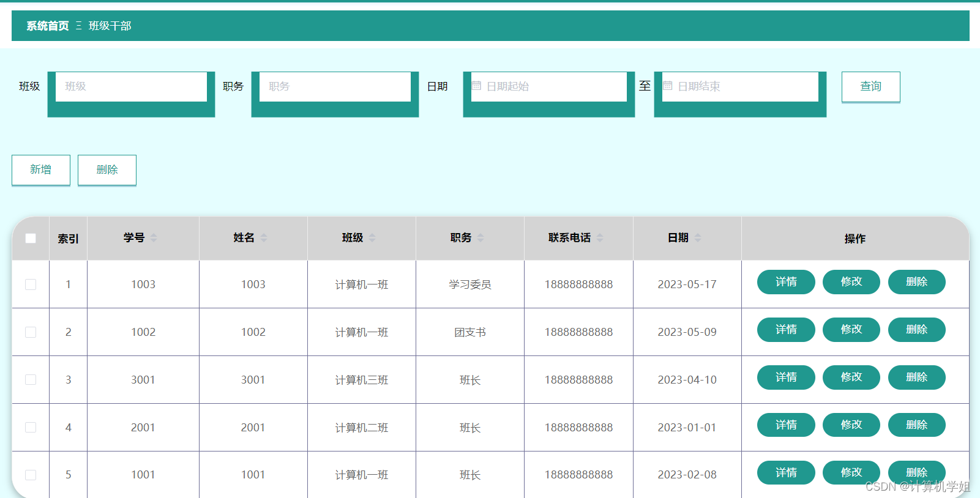Sort table by 姓名 column arrows
The height and width of the screenshot is (498, 980).
264,238
